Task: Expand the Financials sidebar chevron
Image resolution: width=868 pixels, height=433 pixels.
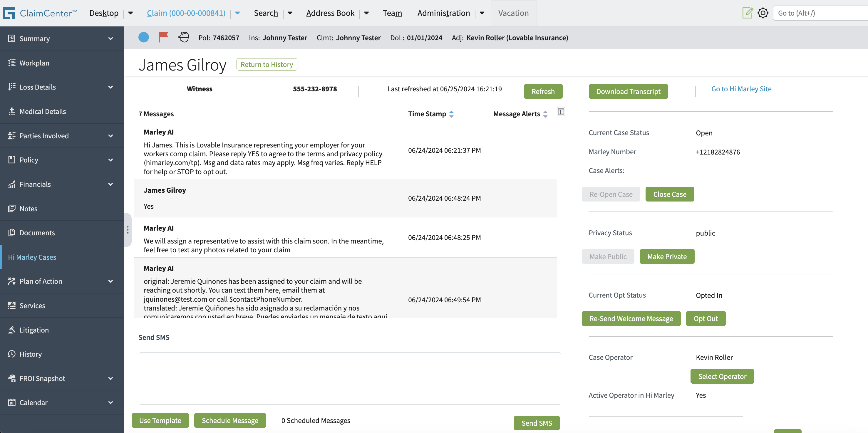Action: click(x=110, y=184)
